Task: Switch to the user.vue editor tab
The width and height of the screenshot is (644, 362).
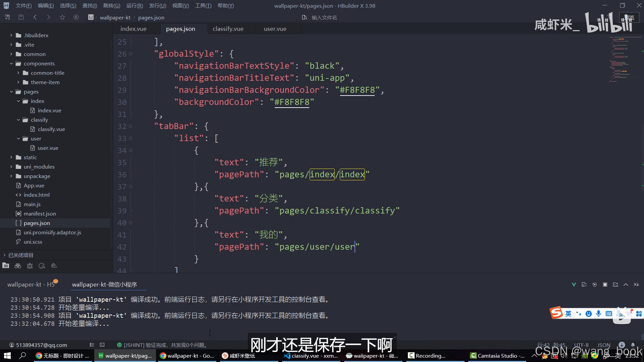Action: (275, 29)
